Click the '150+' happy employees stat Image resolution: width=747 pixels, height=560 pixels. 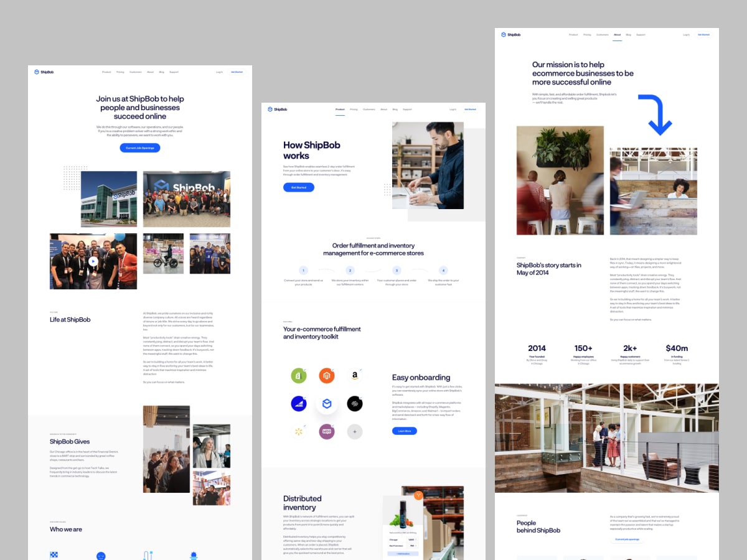[x=583, y=348]
